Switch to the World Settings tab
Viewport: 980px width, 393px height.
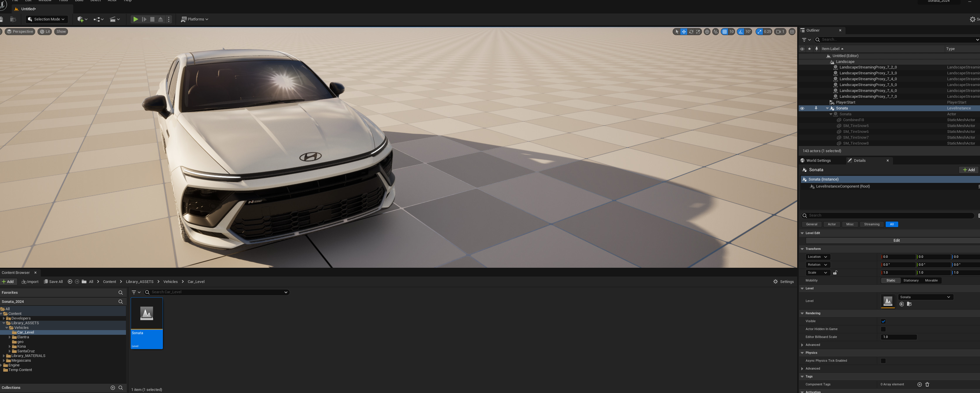point(818,160)
